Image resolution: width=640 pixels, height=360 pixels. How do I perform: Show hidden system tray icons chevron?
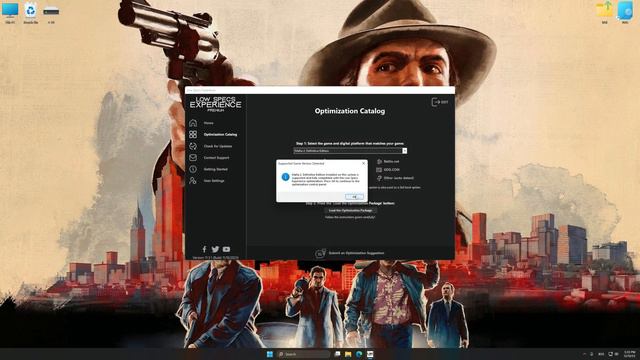tap(584, 354)
